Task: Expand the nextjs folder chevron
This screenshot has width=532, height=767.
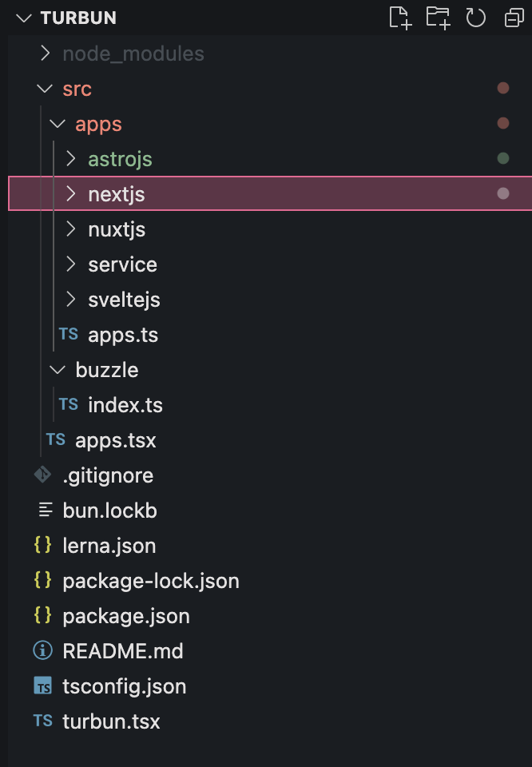Action: pos(71,193)
